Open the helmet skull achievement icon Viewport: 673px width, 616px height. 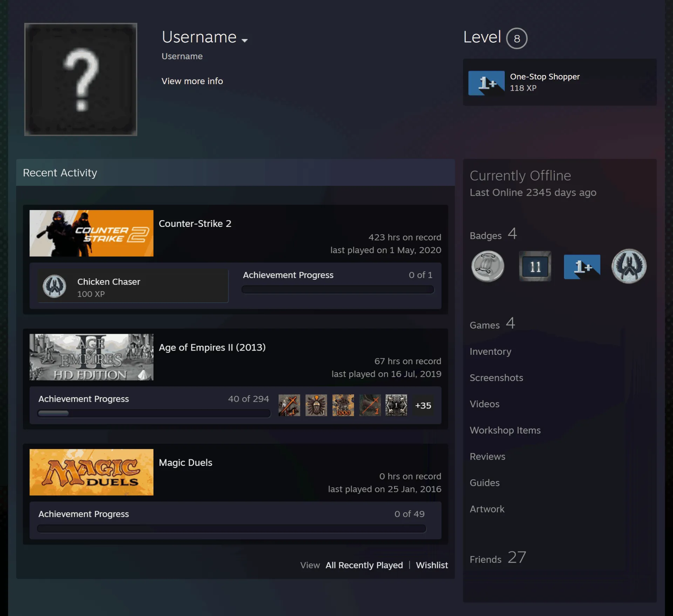click(x=316, y=405)
